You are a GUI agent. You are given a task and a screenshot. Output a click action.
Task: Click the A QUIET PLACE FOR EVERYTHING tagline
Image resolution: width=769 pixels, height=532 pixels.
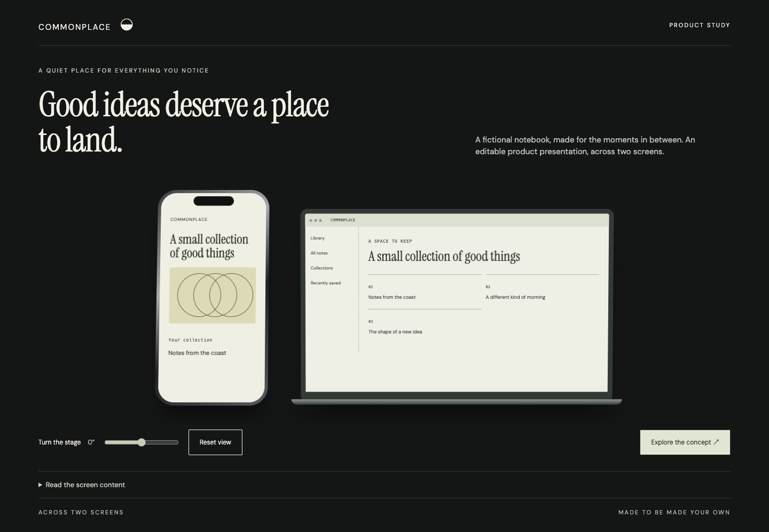[x=124, y=70]
